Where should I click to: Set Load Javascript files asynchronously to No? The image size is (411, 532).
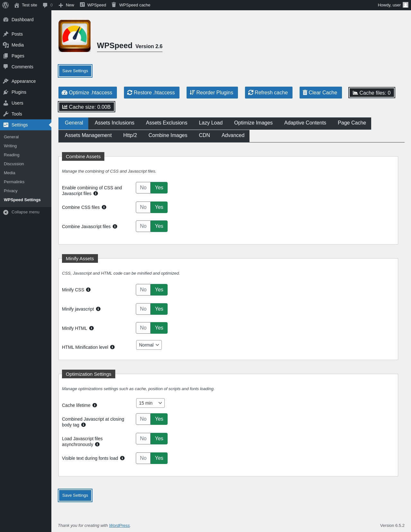pos(143,439)
